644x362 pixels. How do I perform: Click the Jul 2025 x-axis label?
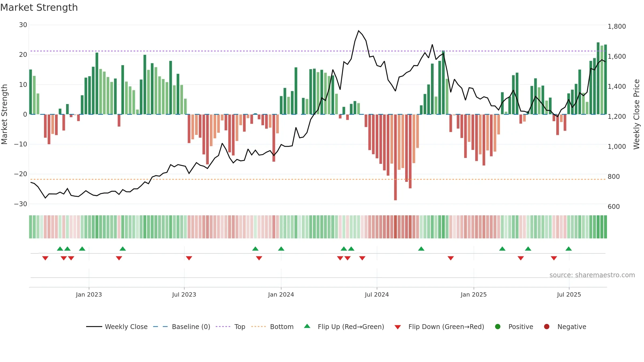pyautogui.click(x=569, y=294)
